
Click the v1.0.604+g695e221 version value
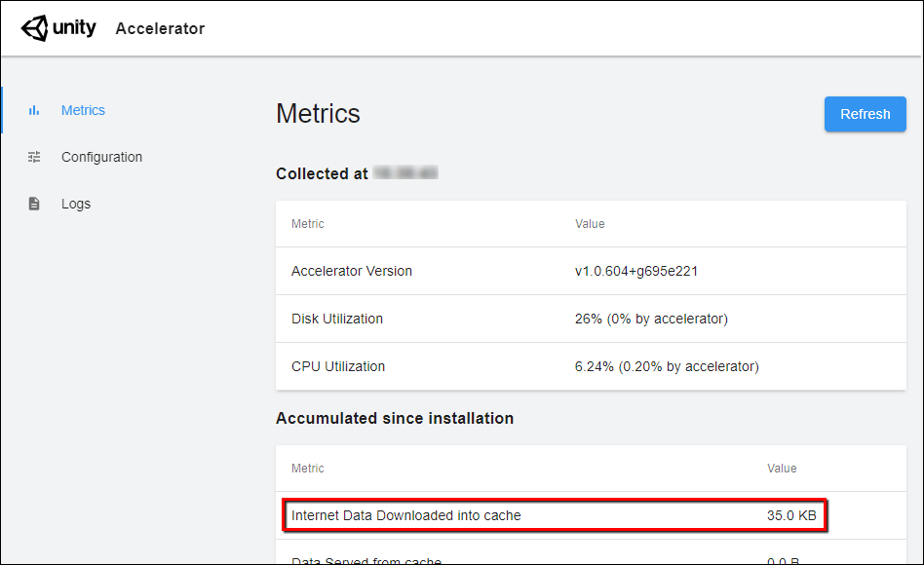[x=636, y=271]
